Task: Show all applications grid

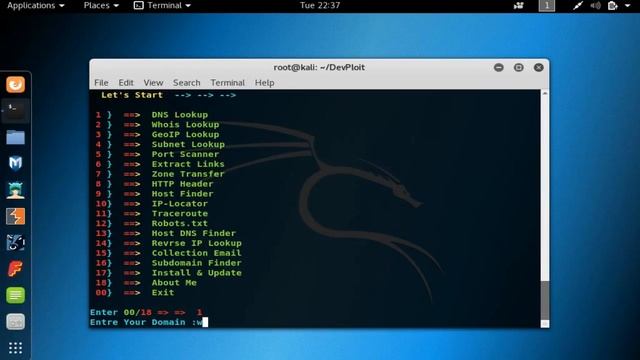Action: click(x=16, y=348)
